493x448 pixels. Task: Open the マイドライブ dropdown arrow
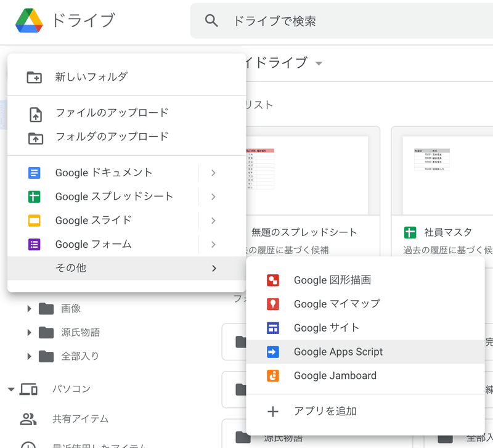click(319, 63)
